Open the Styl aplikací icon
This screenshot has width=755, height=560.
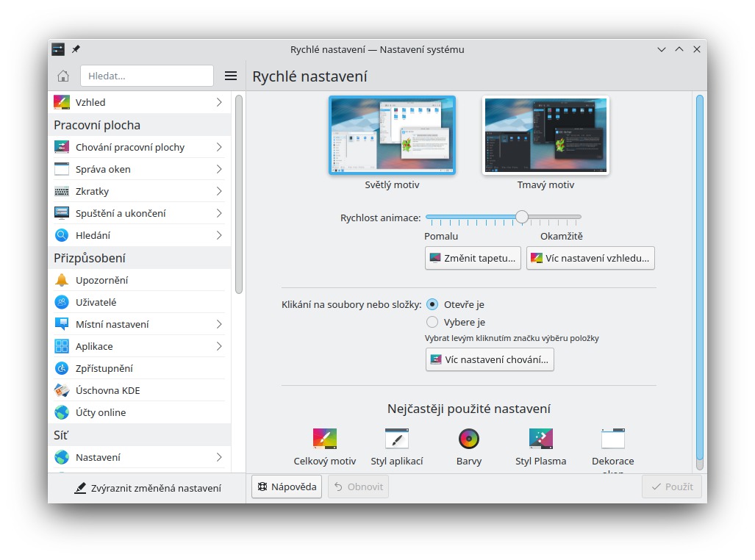(397, 439)
